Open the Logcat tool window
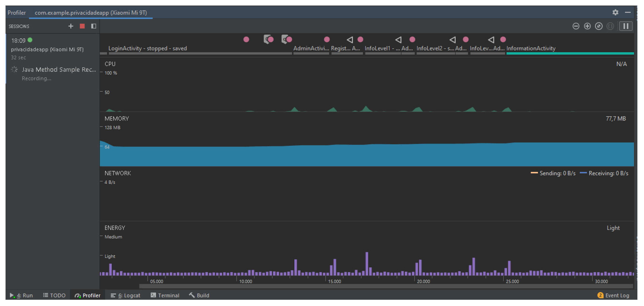Screen dimensions: 644x306 click(126, 295)
